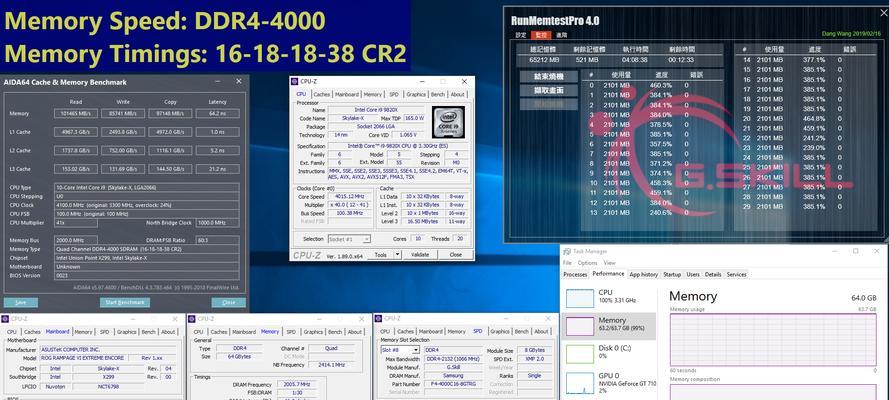Click the Core Speed value 4015.12 MHz

(350, 196)
